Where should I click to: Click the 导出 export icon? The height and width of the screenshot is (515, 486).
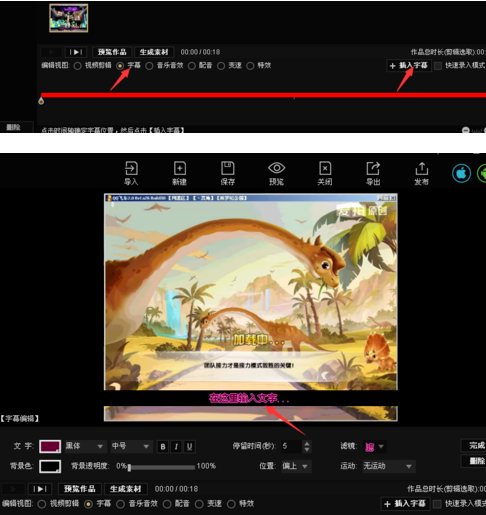tap(373, 173)
